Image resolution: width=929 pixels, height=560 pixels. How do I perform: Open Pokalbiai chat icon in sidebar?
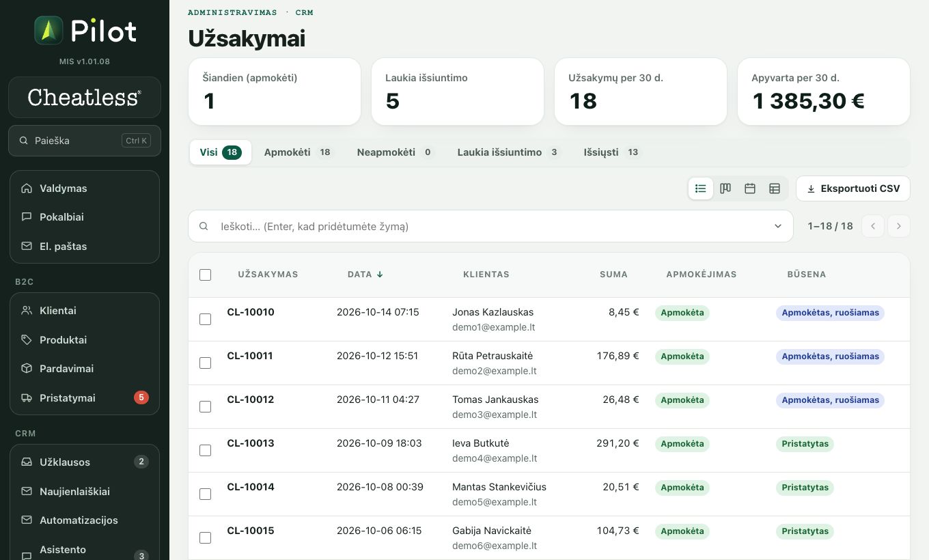point(27,217)
